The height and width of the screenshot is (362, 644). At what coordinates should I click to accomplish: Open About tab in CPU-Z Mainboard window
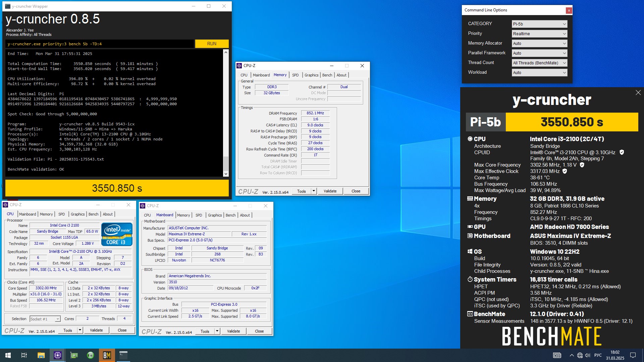point(245,215)
